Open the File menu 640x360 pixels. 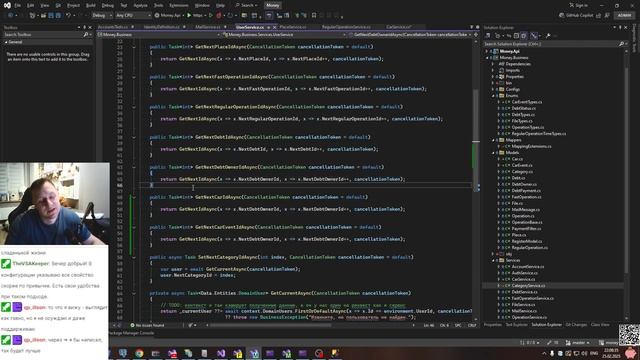coord(17,5)
